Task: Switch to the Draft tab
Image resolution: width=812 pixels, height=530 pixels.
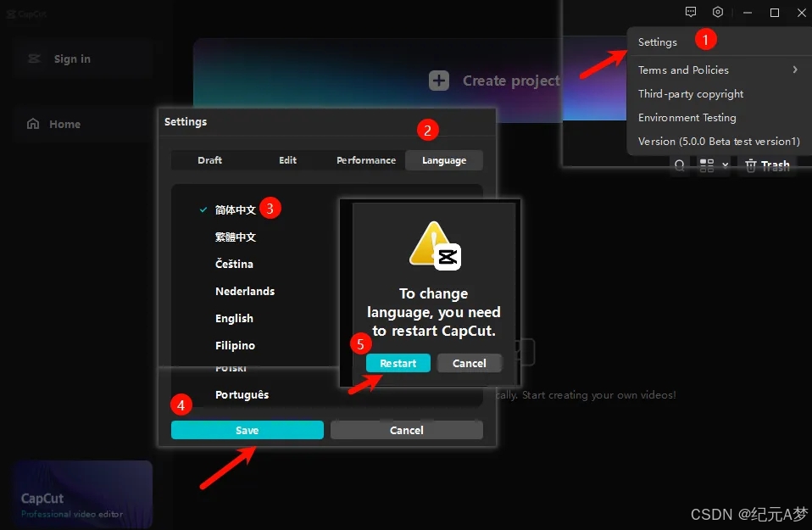Action: [209, 160]
